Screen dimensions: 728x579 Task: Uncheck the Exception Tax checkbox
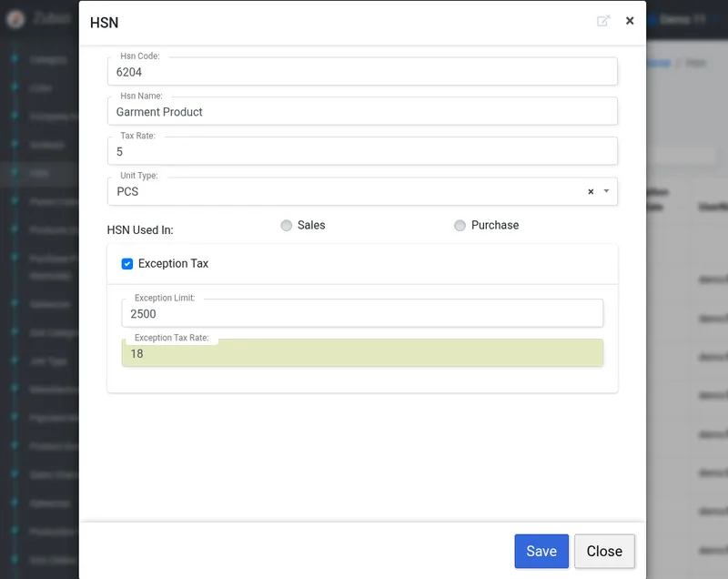(x=127, y=264)
